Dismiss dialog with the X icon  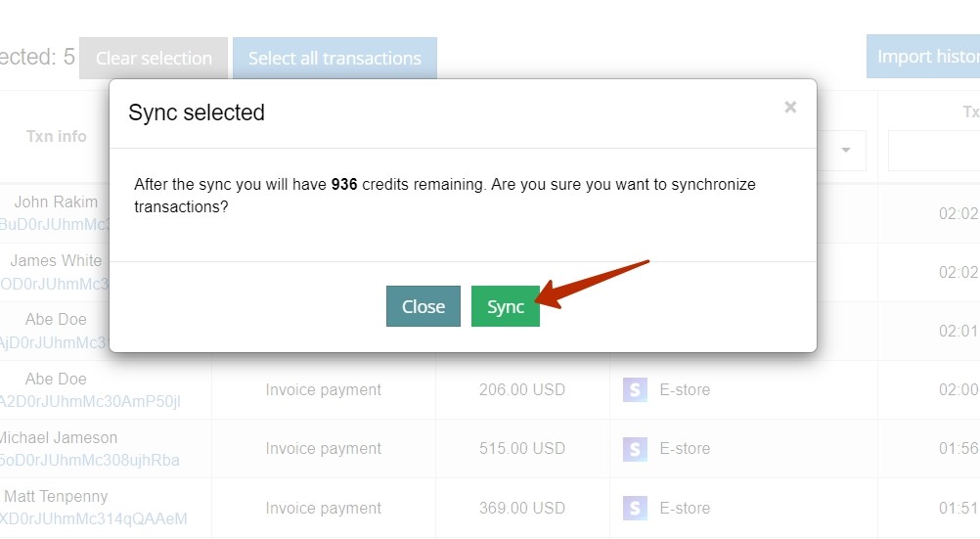[x=790, y=107]
